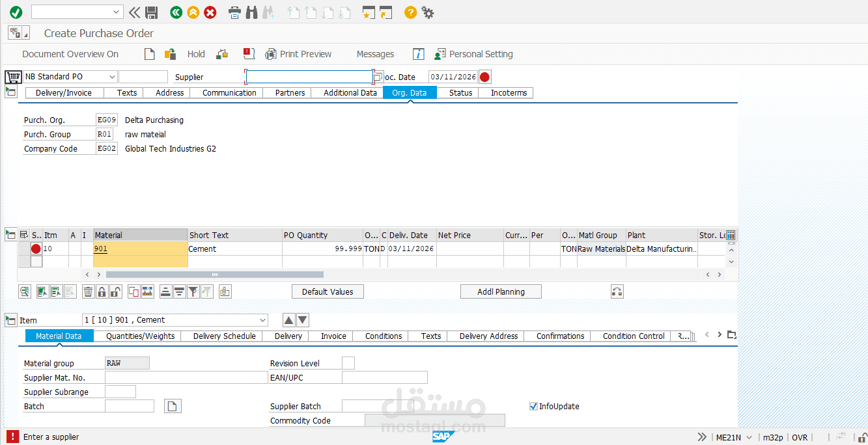Click the Addl Planning button
The image size is (868, 445).
pyautogui.click(x=501, y=291)
